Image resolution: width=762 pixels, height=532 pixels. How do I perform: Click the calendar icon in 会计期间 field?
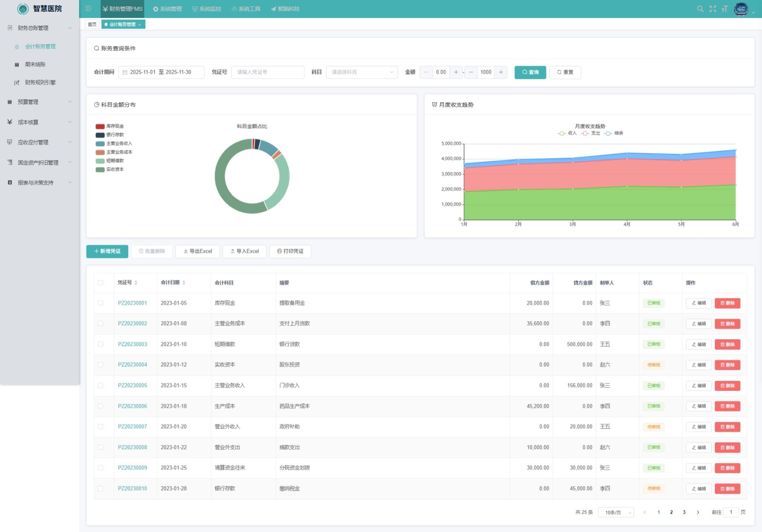click(125, 72)
